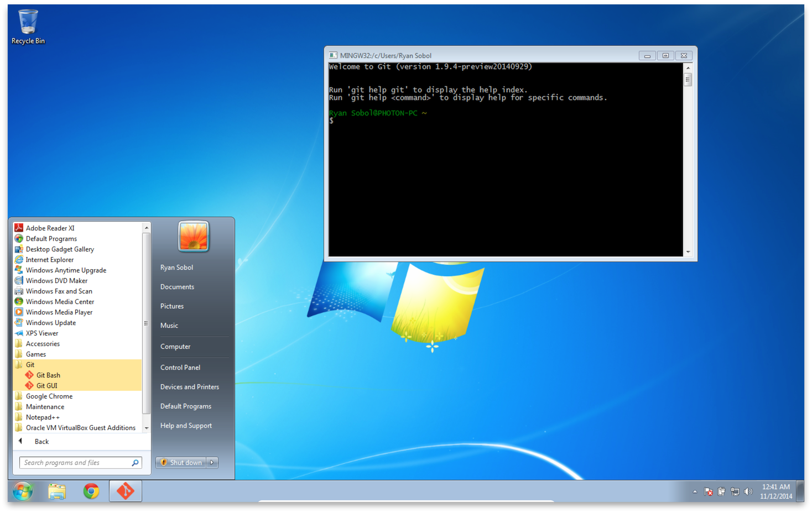
Task: Click the safely remove hardware tray icon
Action: (721, 491)
